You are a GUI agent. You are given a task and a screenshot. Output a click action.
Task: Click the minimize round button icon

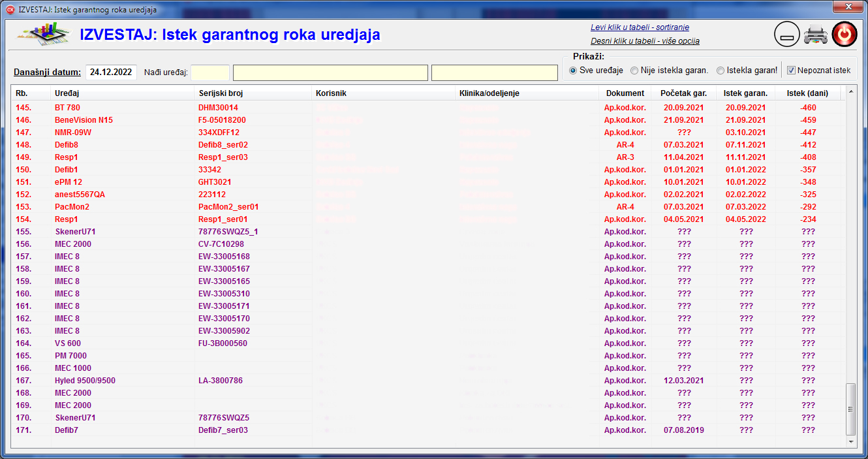click(786, 35)
